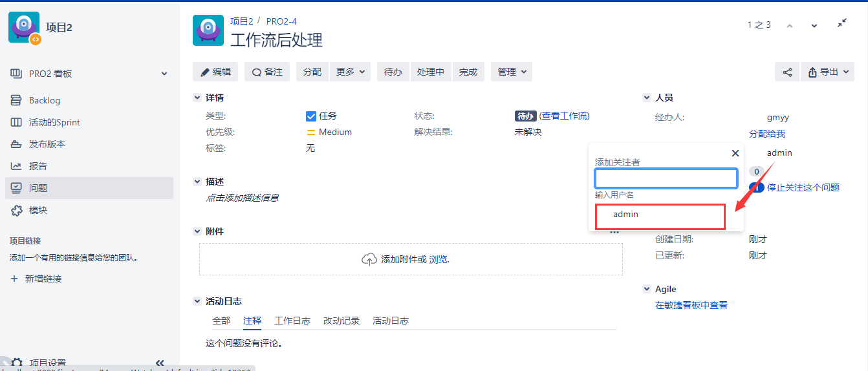This screenshot has height=371, width=868.
Task: Collapse the 人员 section
Action: [646, 98]
